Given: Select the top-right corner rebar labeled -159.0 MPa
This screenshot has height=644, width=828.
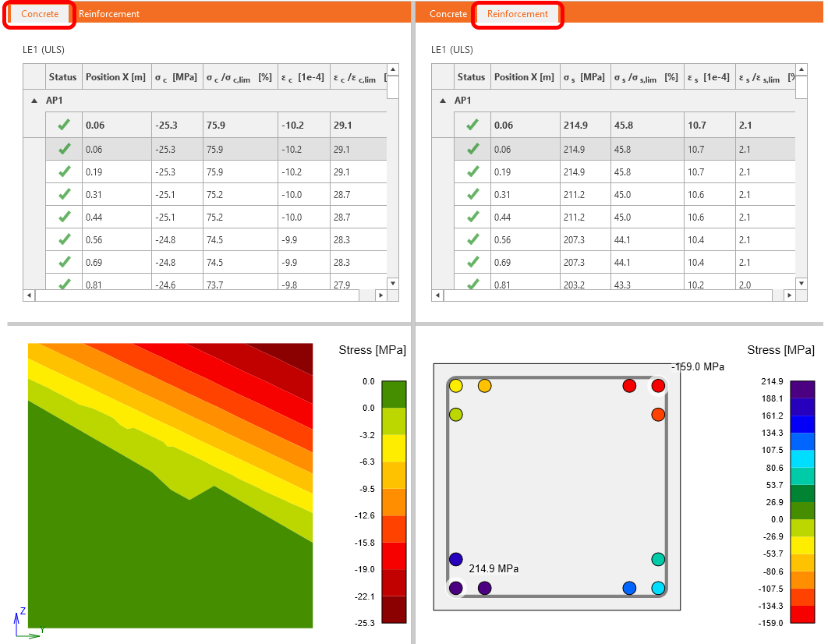Looking at the screenshot, I should click(658, 386).
